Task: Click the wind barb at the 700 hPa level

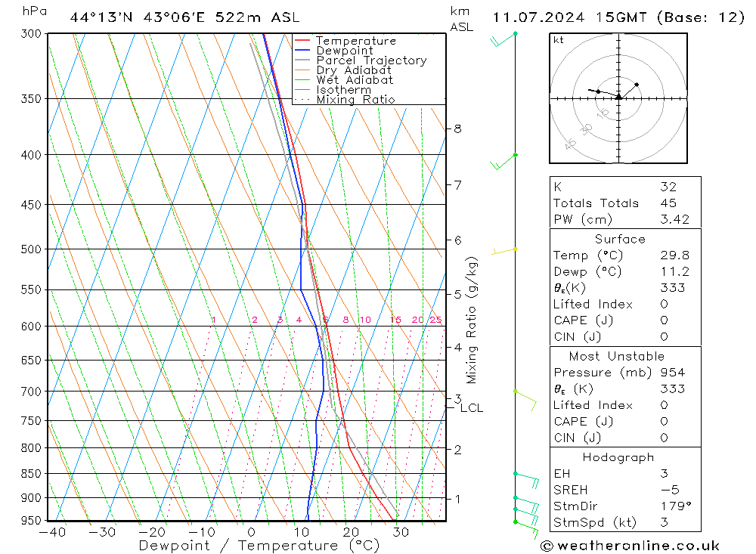Action: coord(526,400)
